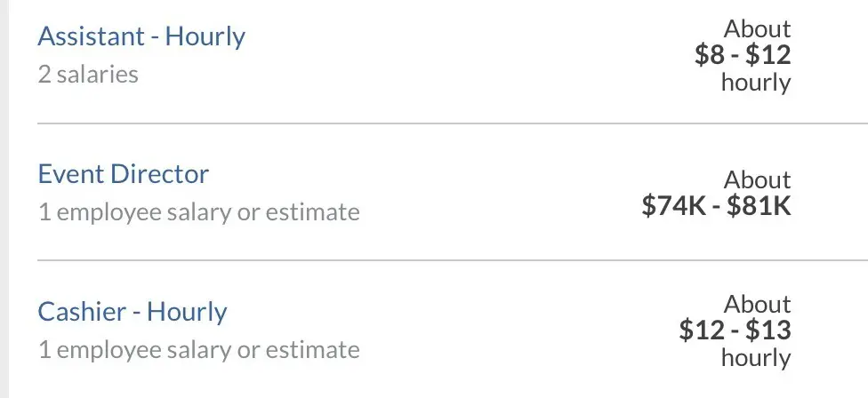The width and height of the screenshot is (868, 398).
Task: Click the gray strip along the left edge
Action: [x=4, y=199]
